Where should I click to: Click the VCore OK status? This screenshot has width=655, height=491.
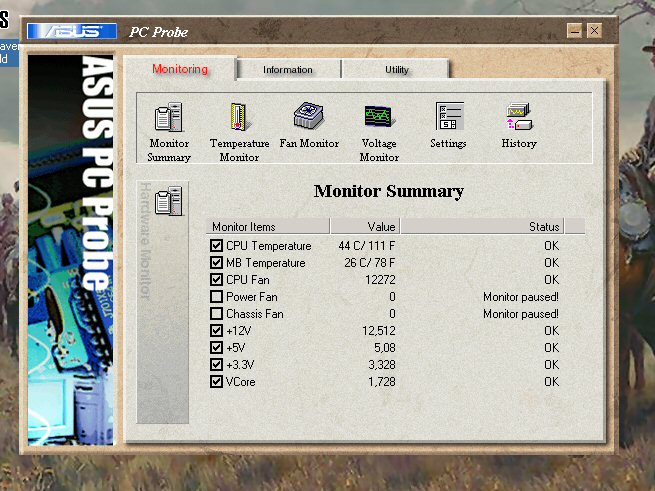point(551,382)
